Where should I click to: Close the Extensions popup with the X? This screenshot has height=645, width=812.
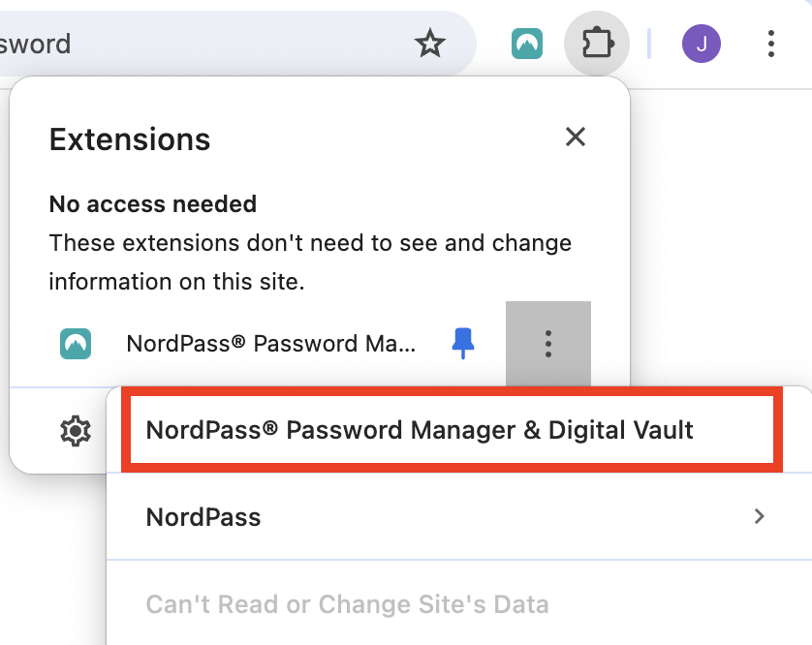576,138
